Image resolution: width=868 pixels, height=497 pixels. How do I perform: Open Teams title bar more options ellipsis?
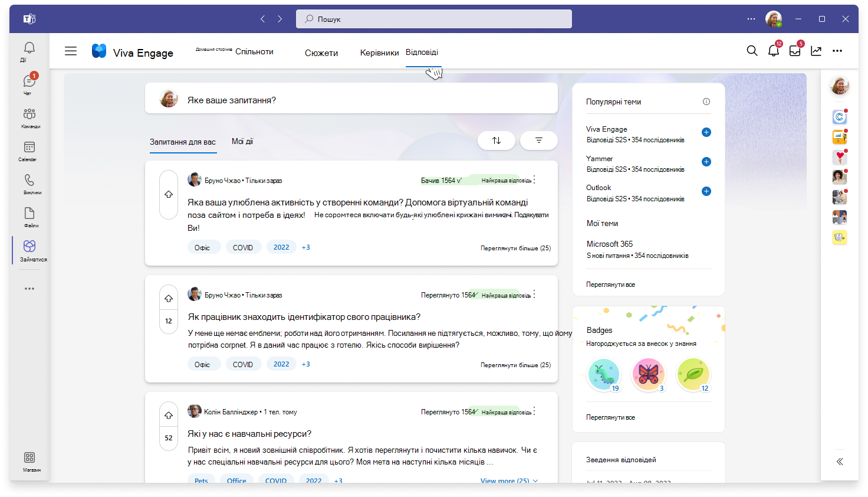(x=751, y=19)
